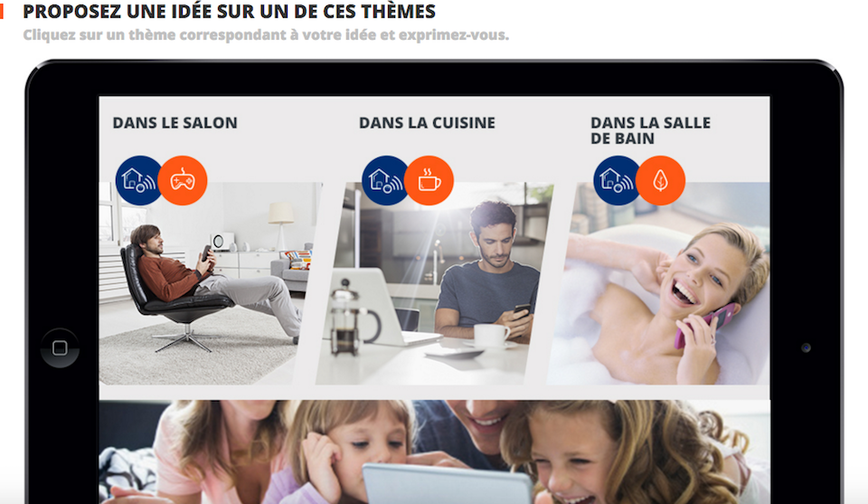Click the blue connected-home icon above the salon
Image resolution: width=868 pixels, height=504 pixels.
[138, 181]
